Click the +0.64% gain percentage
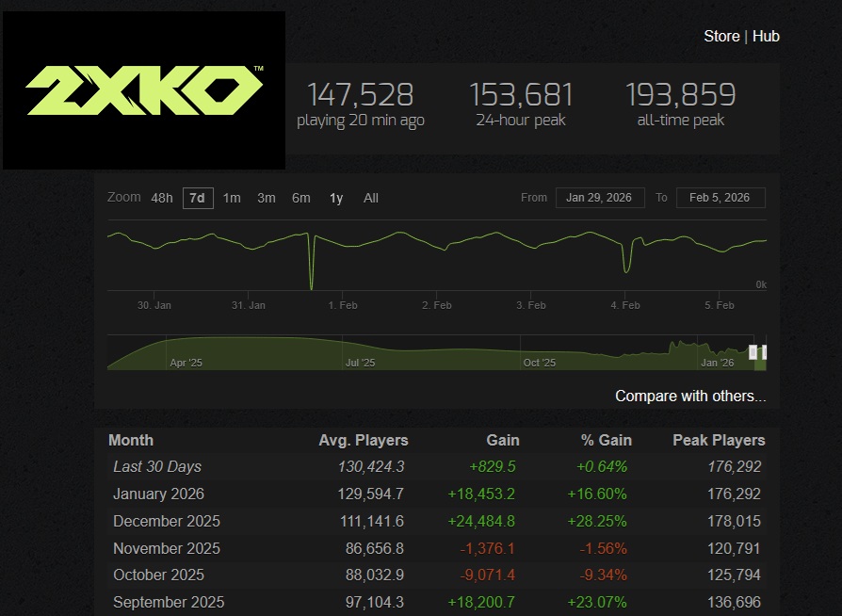The width and height of the screenshot is (842, 616). click(602, 466)
